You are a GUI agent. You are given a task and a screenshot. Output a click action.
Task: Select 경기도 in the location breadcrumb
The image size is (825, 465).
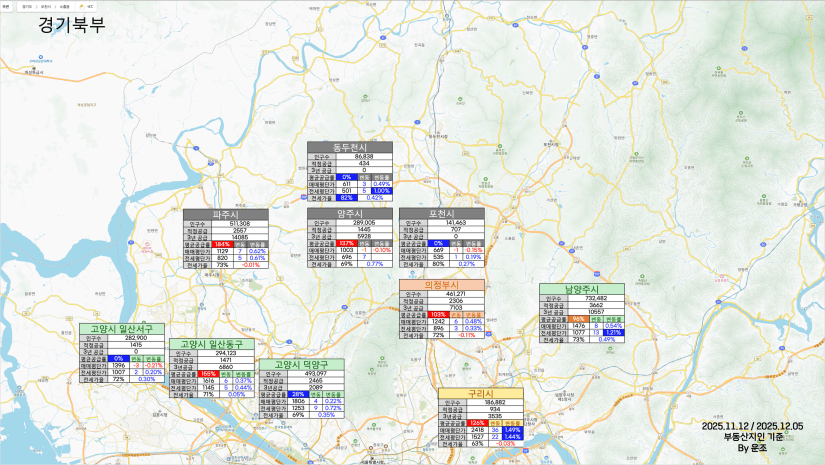click(x=26, y=4)
